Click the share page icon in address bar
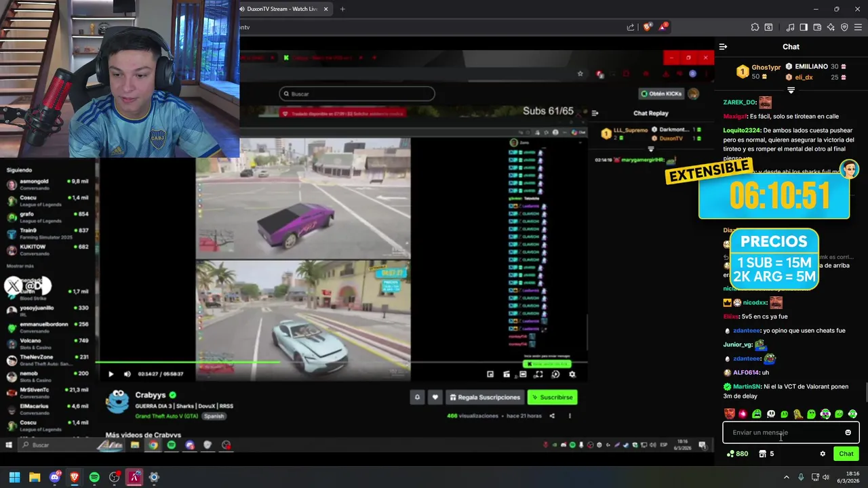 (630, 27)
